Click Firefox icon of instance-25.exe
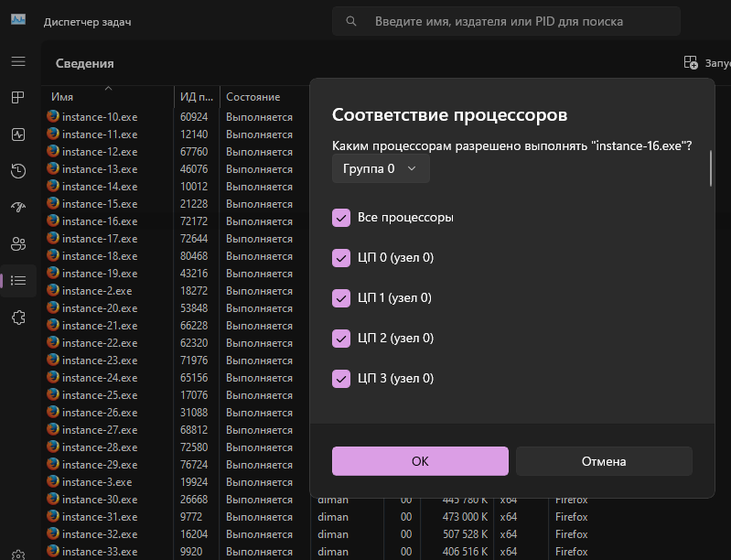 (53, 394)
